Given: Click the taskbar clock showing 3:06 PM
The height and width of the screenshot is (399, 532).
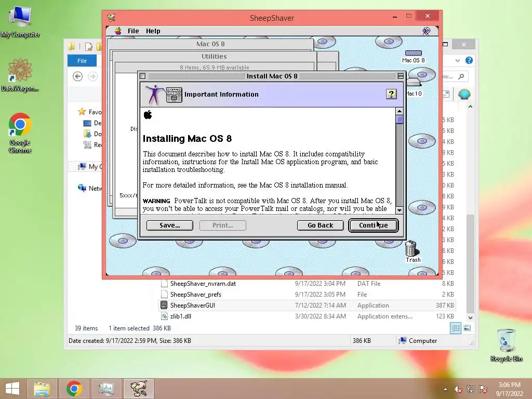Looking at the screenshot, I should click(509, 389).
